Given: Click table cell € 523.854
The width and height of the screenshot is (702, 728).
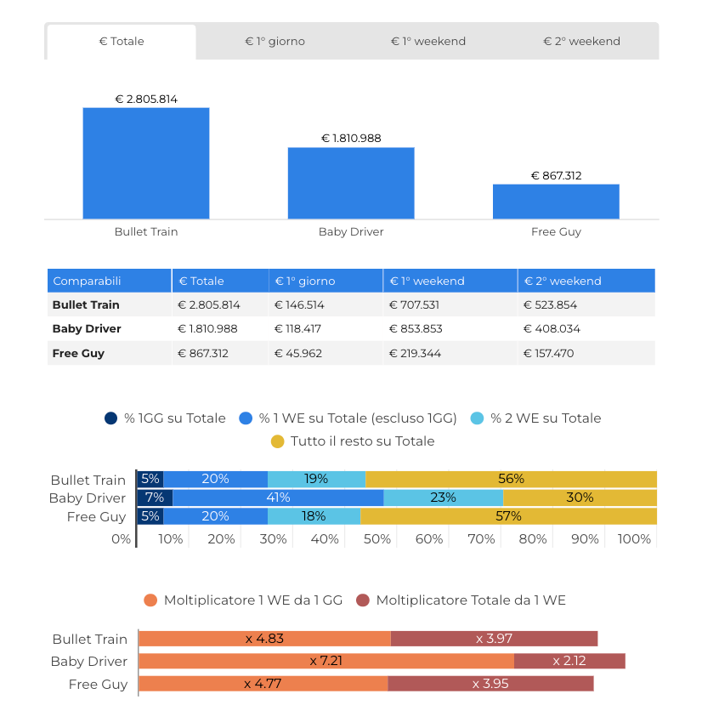Looking at the screenshot, I should 586,305.
